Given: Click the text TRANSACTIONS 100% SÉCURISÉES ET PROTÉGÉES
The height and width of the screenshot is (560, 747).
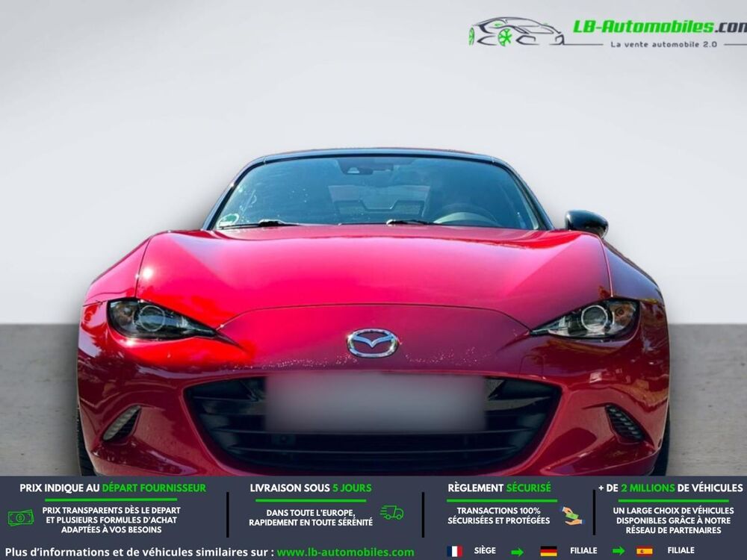Looking at the screenshot, I should coord(499,516).
